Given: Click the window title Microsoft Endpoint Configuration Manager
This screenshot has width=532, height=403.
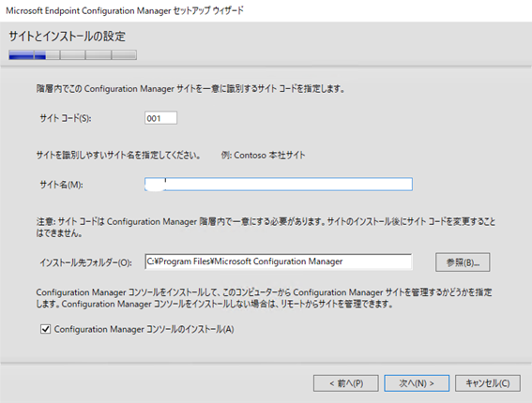Looking at the screenshot, I should [x=125, y=11].
